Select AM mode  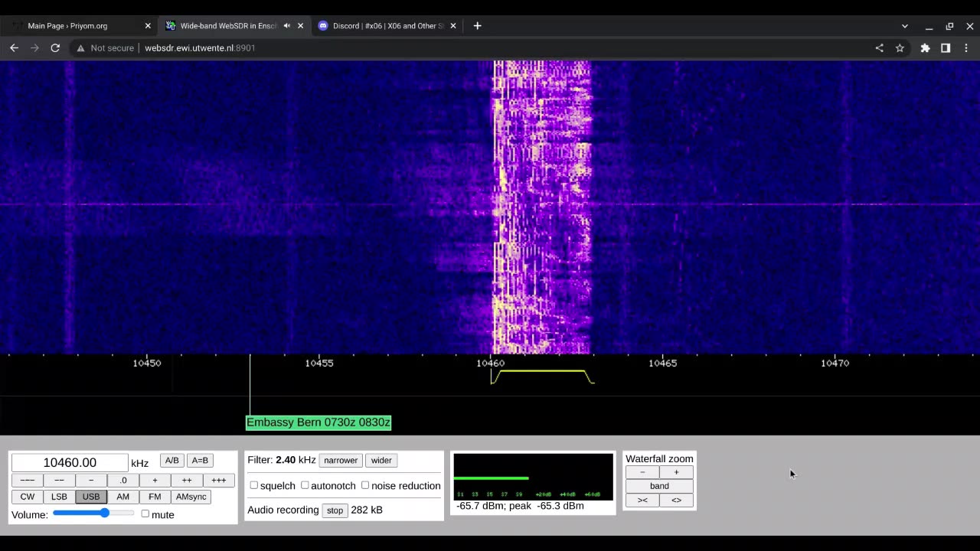[123, 497]
